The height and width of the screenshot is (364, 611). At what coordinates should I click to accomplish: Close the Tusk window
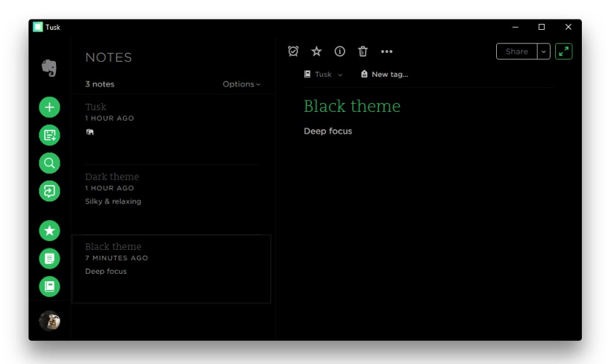568,27
